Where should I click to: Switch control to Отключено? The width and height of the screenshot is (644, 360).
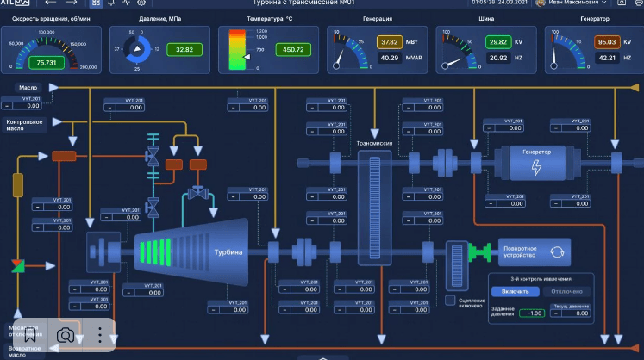567,291
